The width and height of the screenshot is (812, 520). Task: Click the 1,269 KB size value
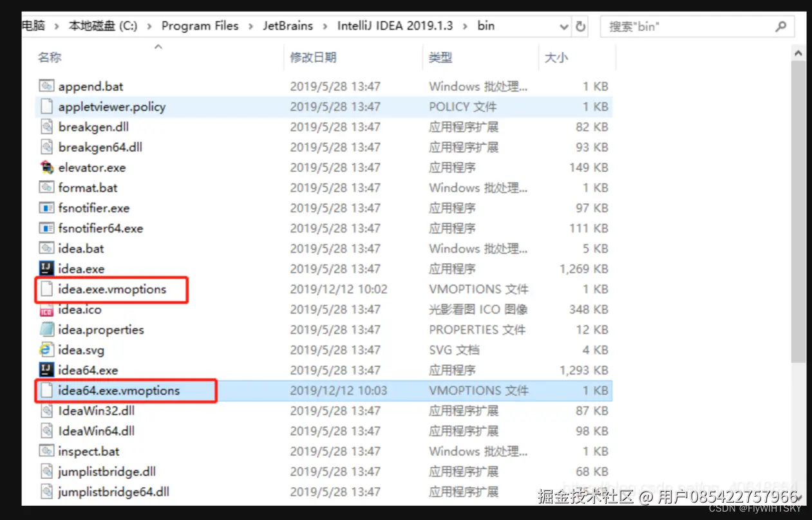[584, 269]
